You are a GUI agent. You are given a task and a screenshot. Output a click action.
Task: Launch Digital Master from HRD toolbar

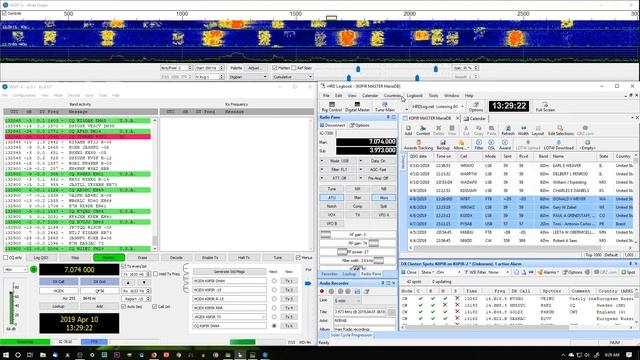pyautogui.click(x=357, y=107)
